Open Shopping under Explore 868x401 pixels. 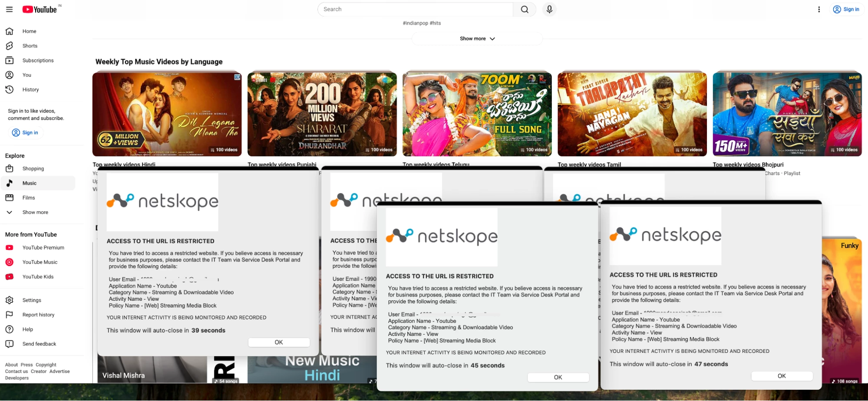[x=38, y=168]
